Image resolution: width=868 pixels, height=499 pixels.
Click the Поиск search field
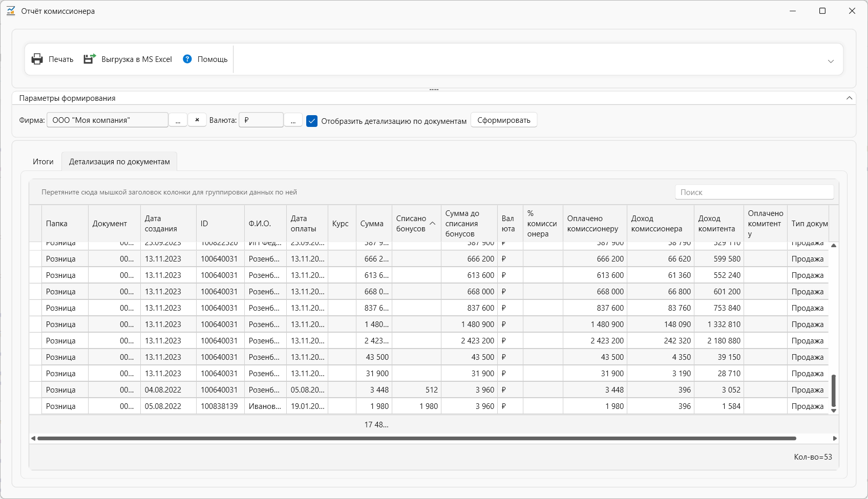754,192
